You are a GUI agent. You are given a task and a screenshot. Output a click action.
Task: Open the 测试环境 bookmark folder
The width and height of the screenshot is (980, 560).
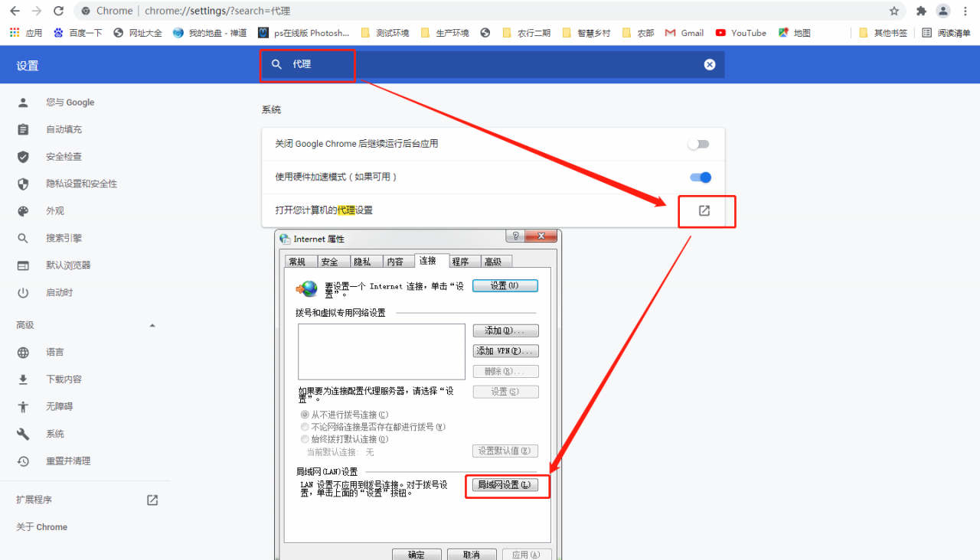[385, 33]
